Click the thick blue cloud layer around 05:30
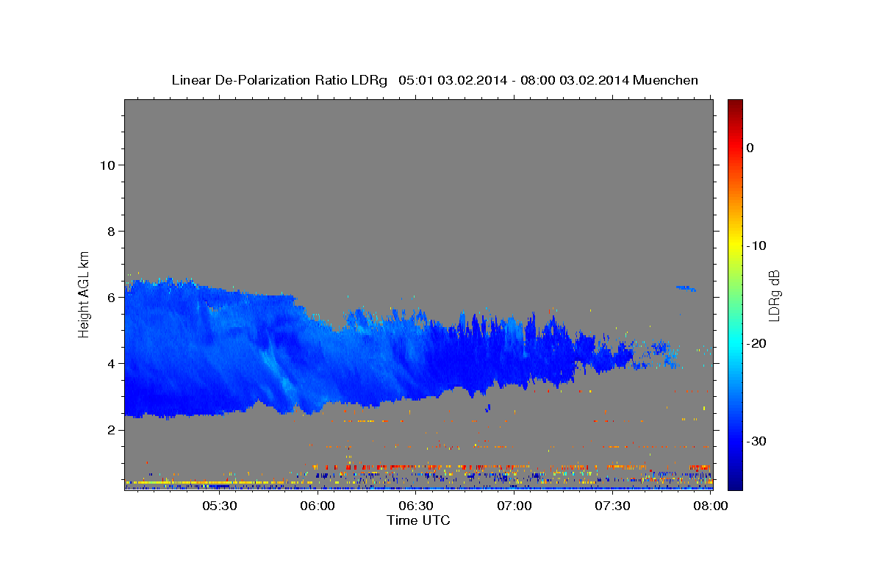The height and width of the screenshot is (588, 882). [x=220, y=353]
